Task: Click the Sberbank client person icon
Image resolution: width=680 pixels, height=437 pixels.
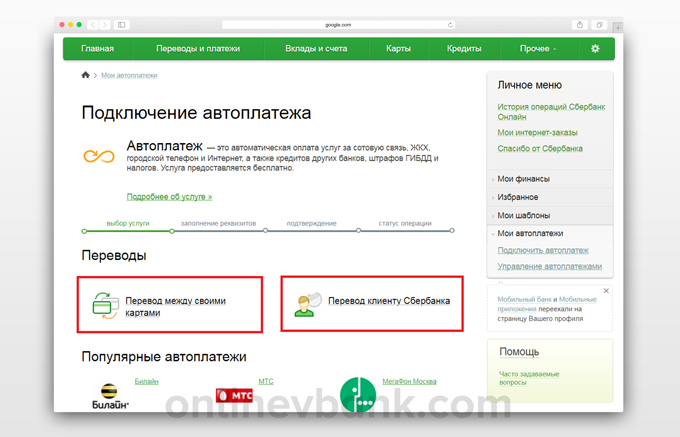Action: pos(308,304)
